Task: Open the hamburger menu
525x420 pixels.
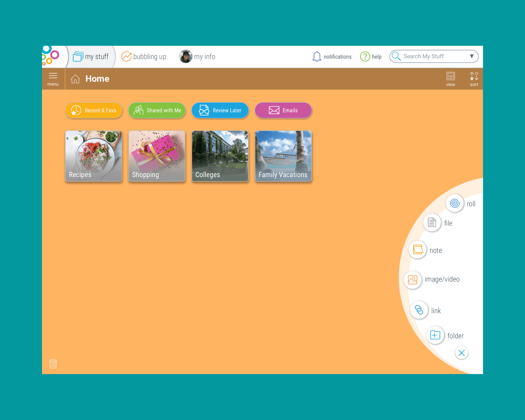Action: pyautogui.click(x=53, y=79)
